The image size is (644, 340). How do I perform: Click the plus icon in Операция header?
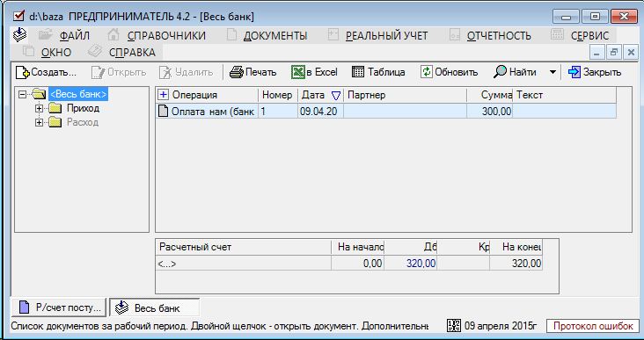pos(164,95)
